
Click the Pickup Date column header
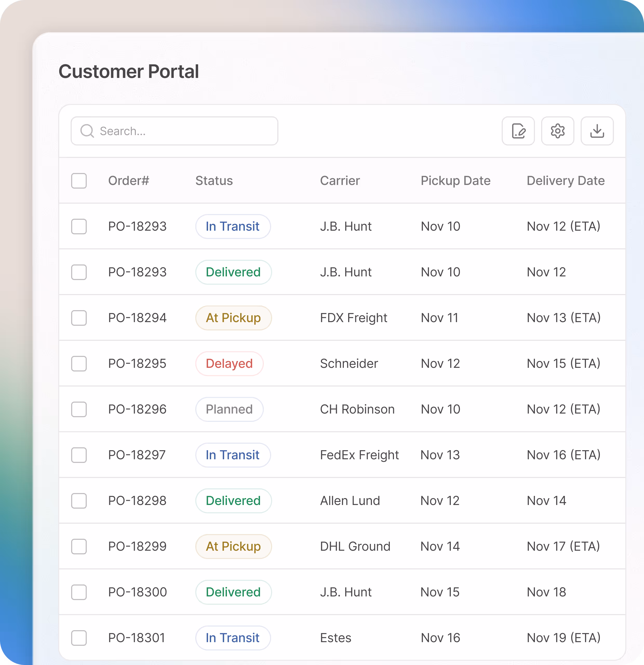tap(455, 181)
